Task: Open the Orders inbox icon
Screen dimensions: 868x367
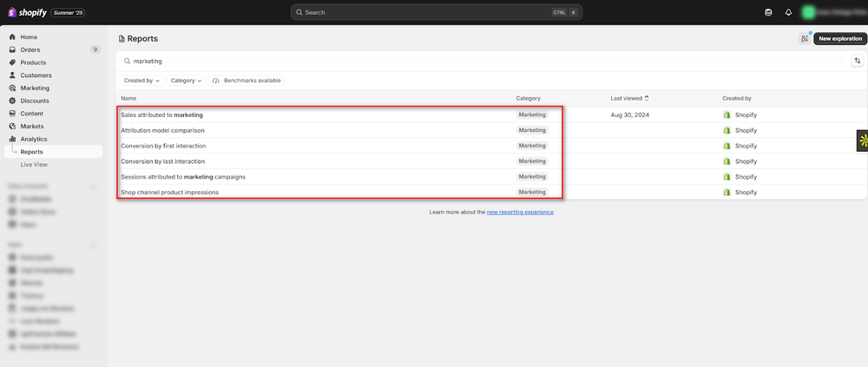Action: coord(12,49)
